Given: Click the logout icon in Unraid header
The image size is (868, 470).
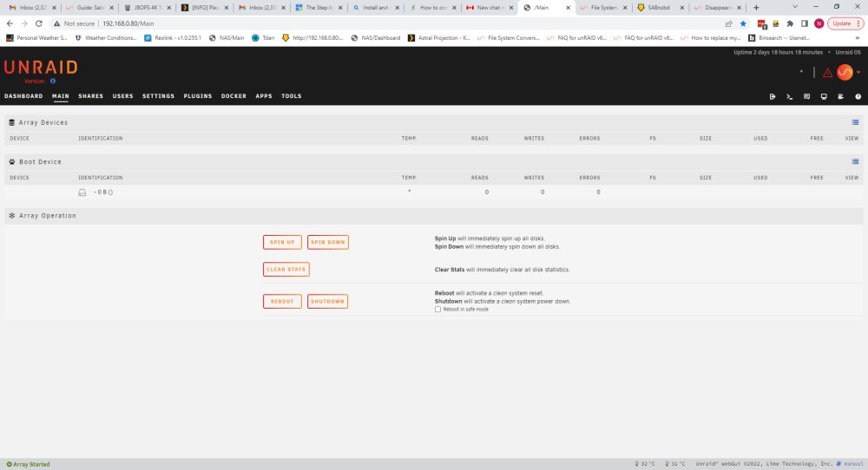Looking at the screenshot, I should click(x=773, y=96).
